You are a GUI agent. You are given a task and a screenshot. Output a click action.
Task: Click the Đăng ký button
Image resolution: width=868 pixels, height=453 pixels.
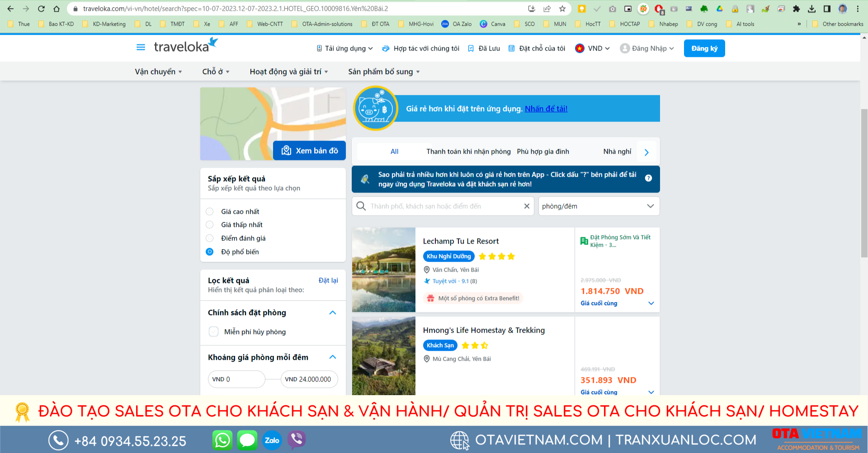click(x=704, y=48)
